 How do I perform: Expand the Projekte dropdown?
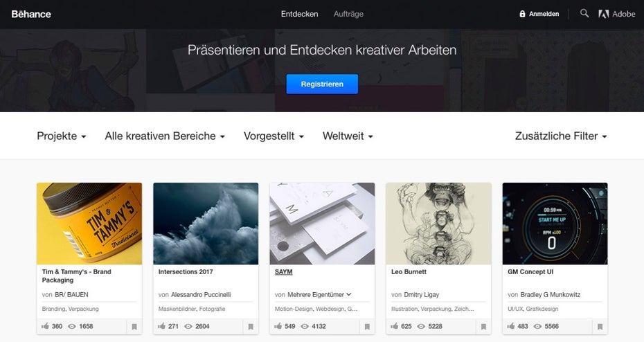(x=62, y=136)
